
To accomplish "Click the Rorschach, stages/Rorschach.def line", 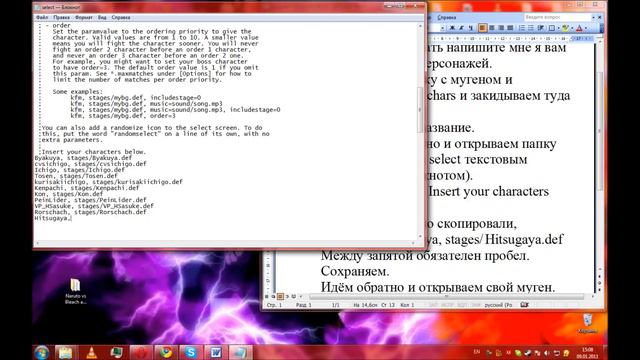I will click(x=90, y=212).
